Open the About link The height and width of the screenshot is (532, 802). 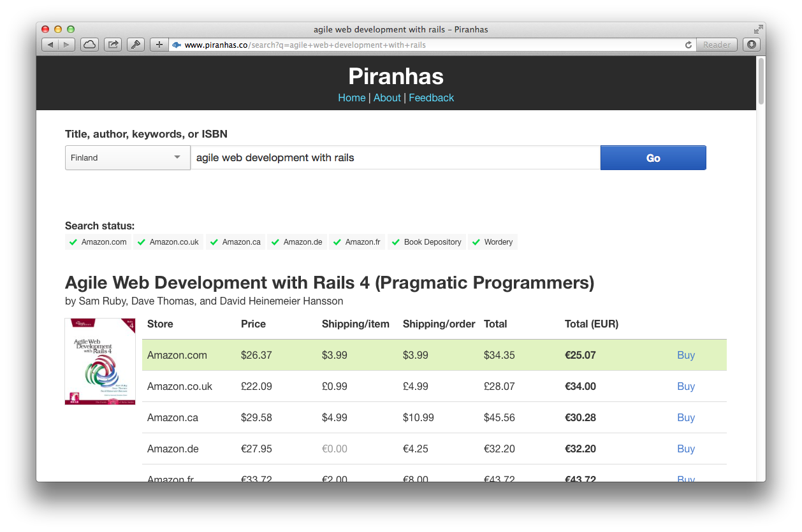[x=387, y=97]
